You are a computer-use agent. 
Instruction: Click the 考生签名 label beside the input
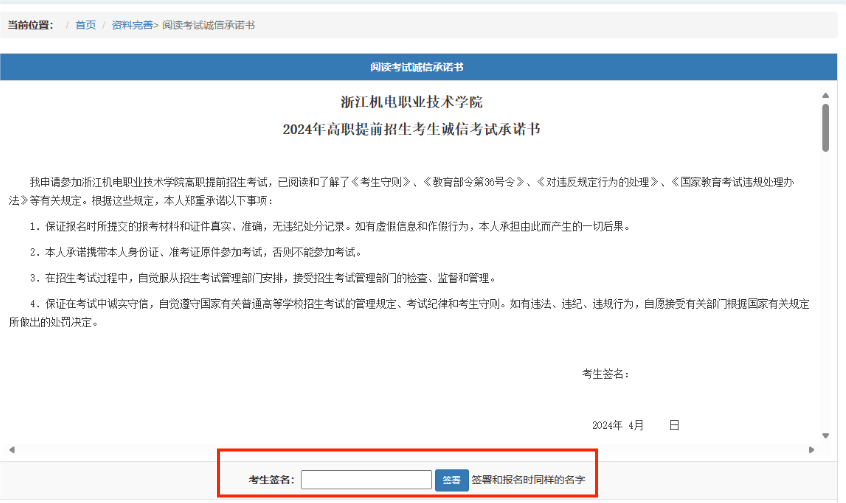pyautogui.click(x=271, y=481)
